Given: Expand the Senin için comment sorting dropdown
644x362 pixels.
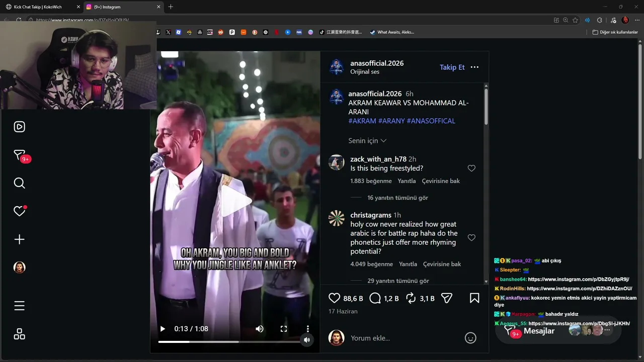Looking at the screenshot, I should [367, 141].
